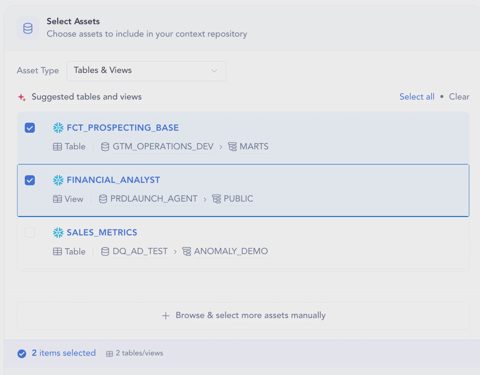Uncheck the FINANCIAL_ANALYST checkbox
480x375 pixels.
pyautogui.click(x=30, y=180)
